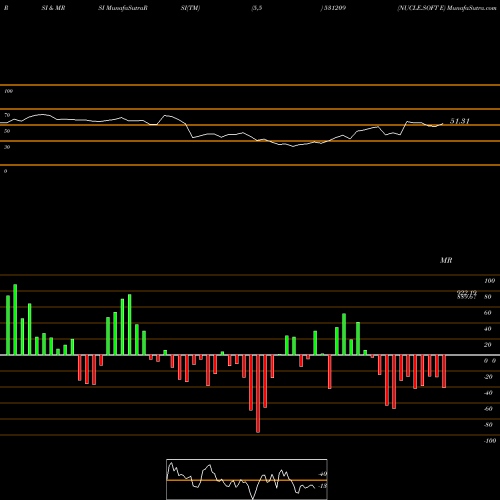Click the RSI value 51.31 label
The height and width of the screenshot is (500, 500).
460,121
